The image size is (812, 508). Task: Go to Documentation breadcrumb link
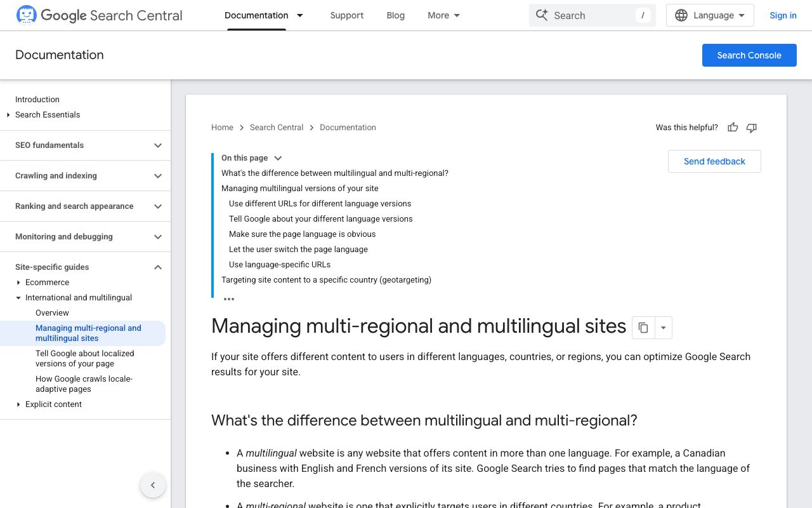[348, 128]
